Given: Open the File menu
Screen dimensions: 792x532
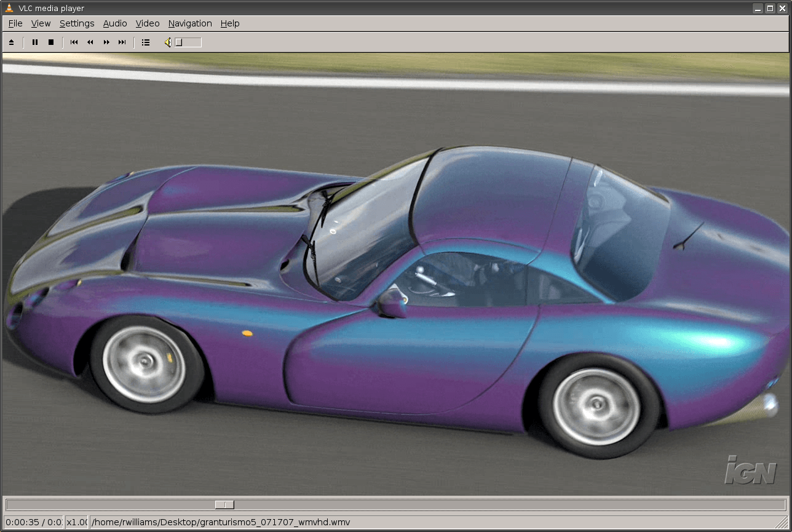Looking at the screenshot, I should (15, 23).
